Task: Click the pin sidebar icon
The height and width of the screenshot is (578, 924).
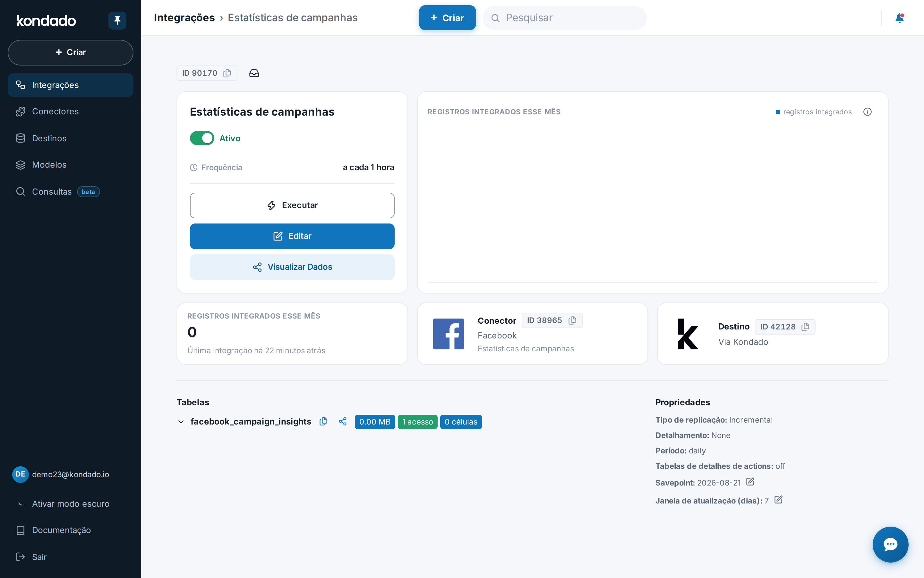Action: (x=117, y=20)
